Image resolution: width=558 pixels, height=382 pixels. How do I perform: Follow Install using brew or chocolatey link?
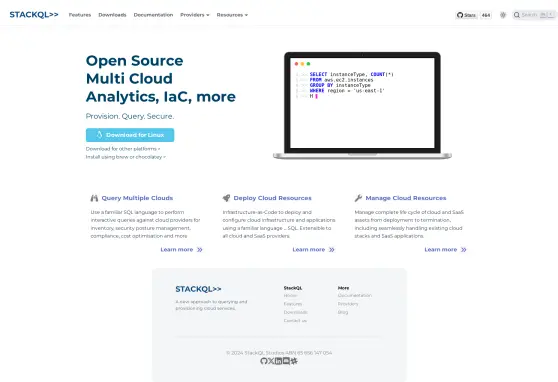(126, 157)
